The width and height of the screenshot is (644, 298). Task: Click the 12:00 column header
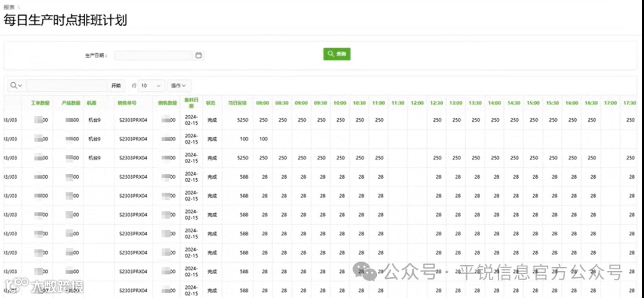click(417, 103)
